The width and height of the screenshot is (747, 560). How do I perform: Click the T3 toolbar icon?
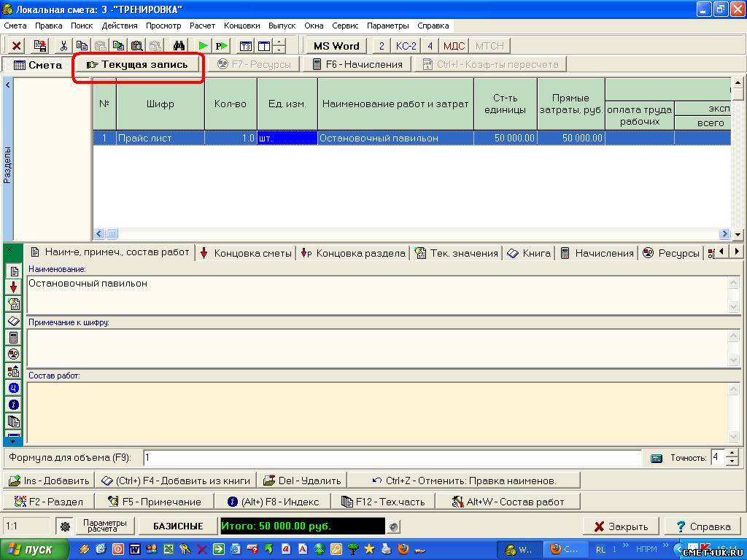tap(245, 46)
